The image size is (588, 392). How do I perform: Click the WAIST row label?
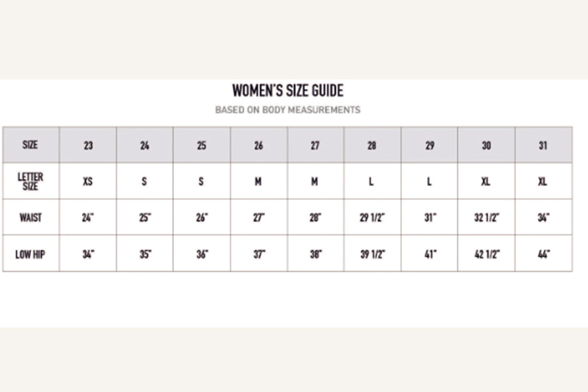coord(30,218)
